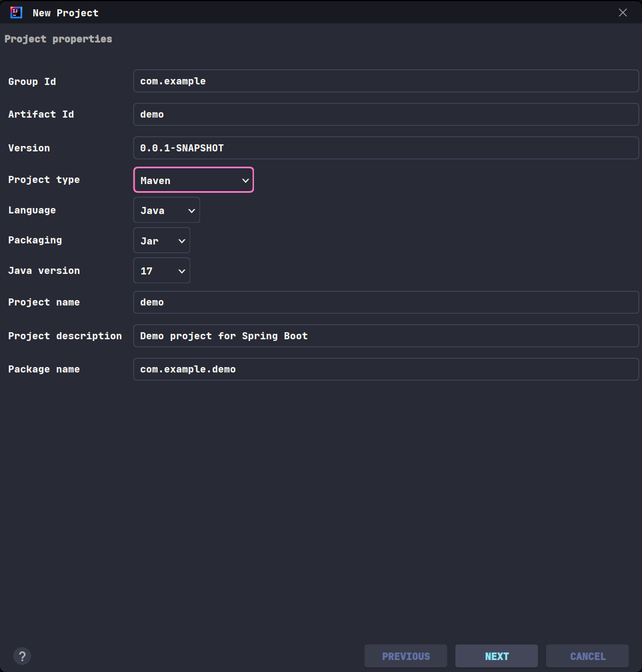Click the Group Id label
This screenshot has height=672, width=642.
32,82
